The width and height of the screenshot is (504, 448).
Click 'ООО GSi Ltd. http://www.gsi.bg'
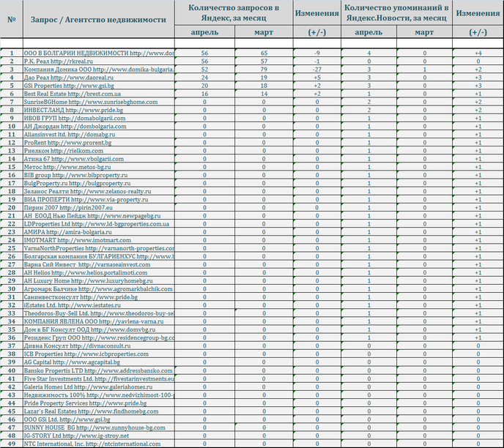99,419
